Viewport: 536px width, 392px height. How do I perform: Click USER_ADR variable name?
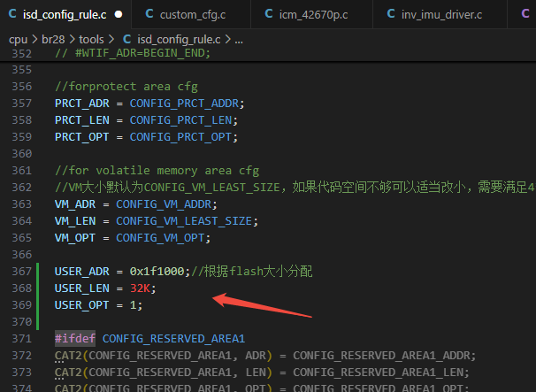(x=82, y=272)
